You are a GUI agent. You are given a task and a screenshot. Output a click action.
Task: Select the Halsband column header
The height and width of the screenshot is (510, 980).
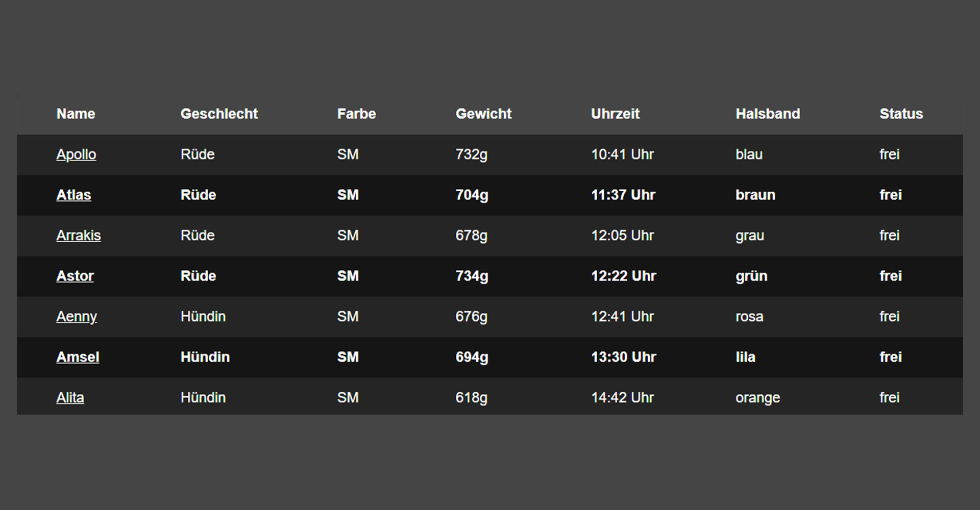pyautogui.click(x=768, y=114)
